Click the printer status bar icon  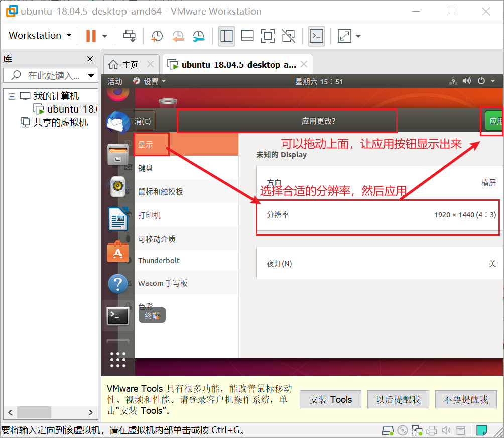(431, 430)
